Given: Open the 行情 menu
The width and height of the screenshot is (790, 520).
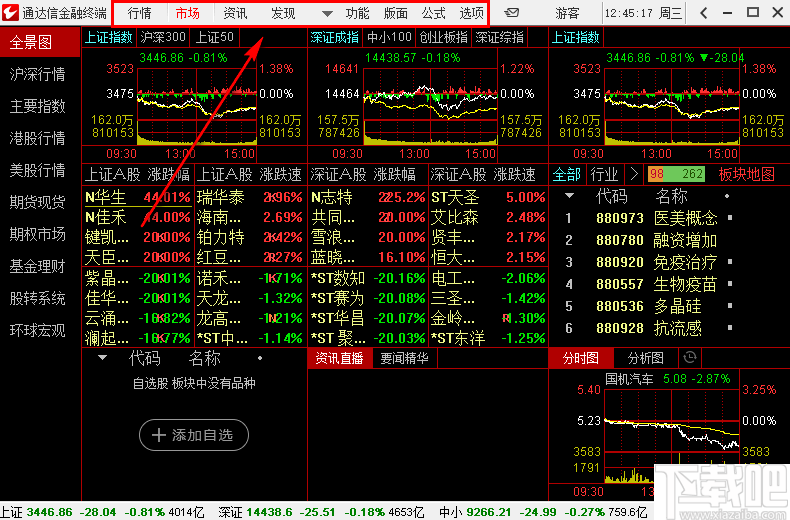Looking at the screenshot, I should (x=140, y=14).
